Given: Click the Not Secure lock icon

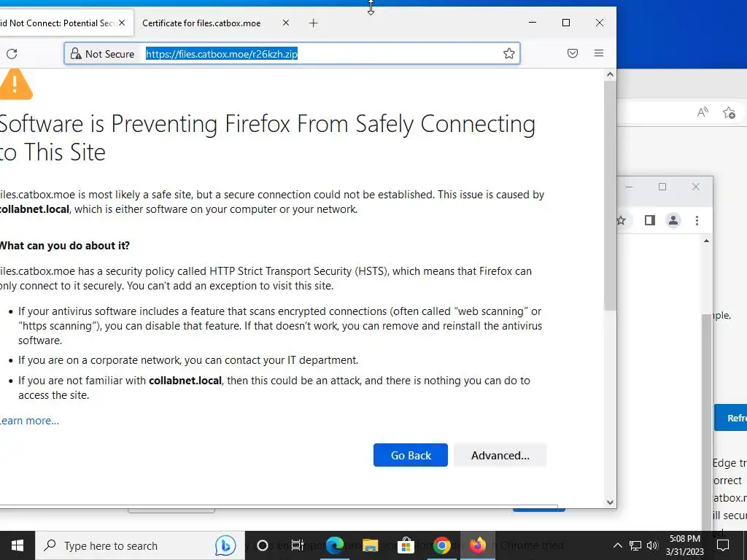Looking at the screenshot, I should click(x=76, y=53).
